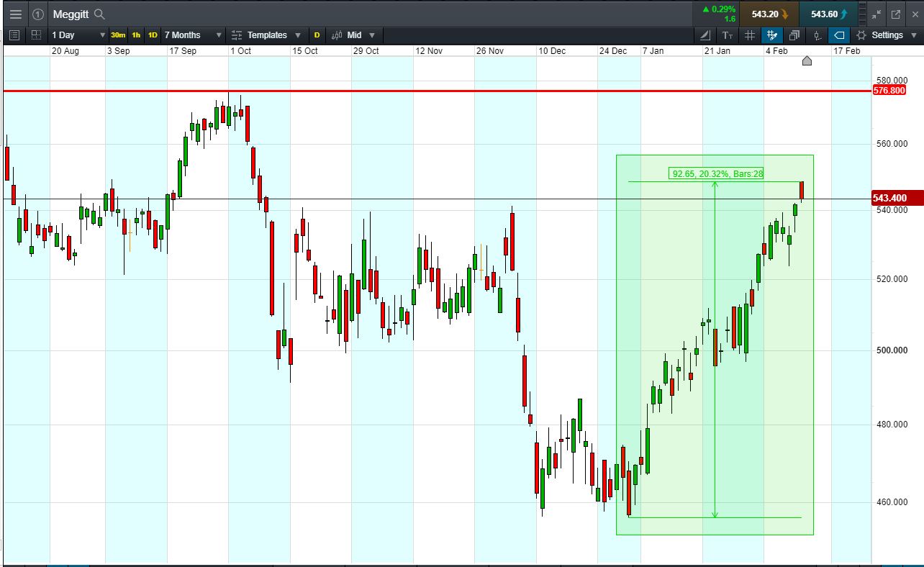Click the Meggitt instrument name

tap(71, 14)
